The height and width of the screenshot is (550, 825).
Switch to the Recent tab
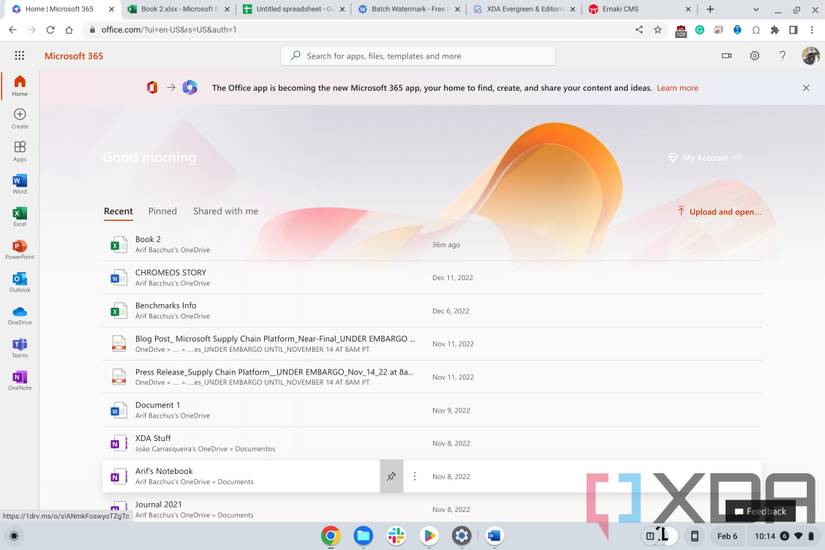click(x=118, y=211)
